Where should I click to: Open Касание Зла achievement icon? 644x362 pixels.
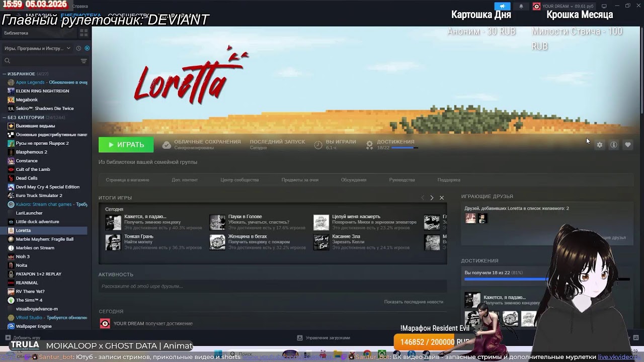pos(321,242)
